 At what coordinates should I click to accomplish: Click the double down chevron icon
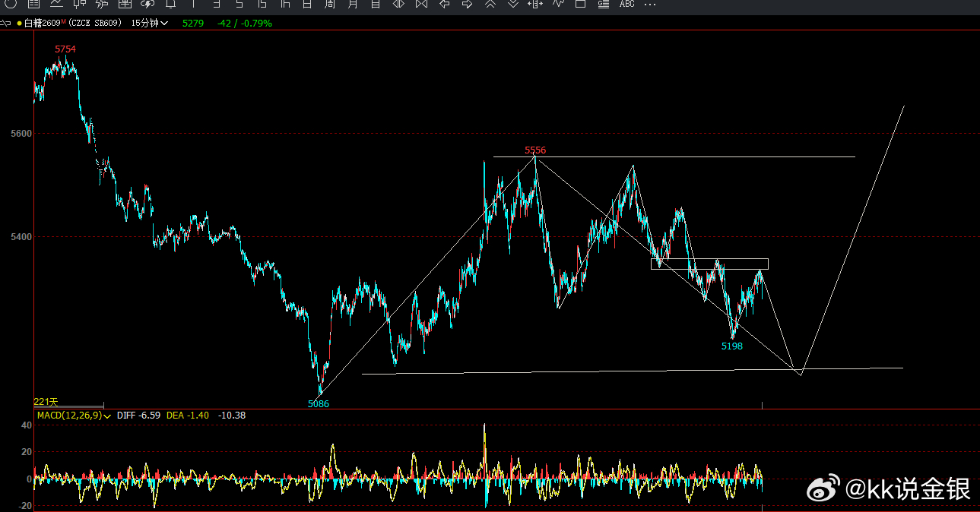pos(512,5)
